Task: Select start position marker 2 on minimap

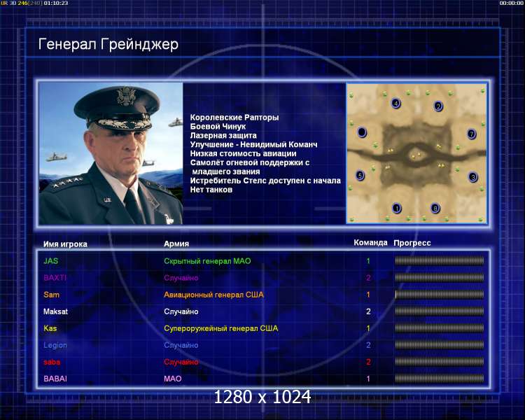Action: (x=438, y=106)
